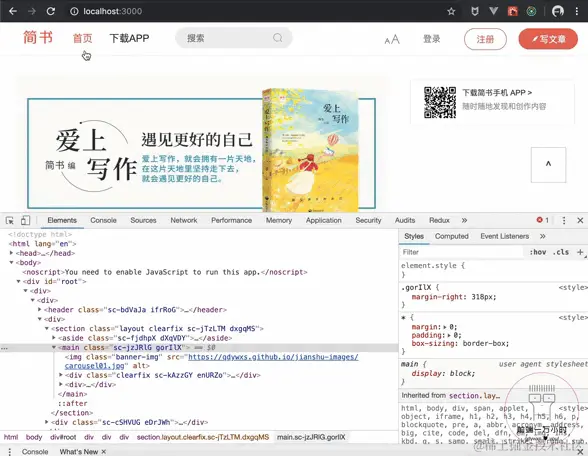Expand the head element node
The width and height of the screenshot is (588, 456).
12,253
